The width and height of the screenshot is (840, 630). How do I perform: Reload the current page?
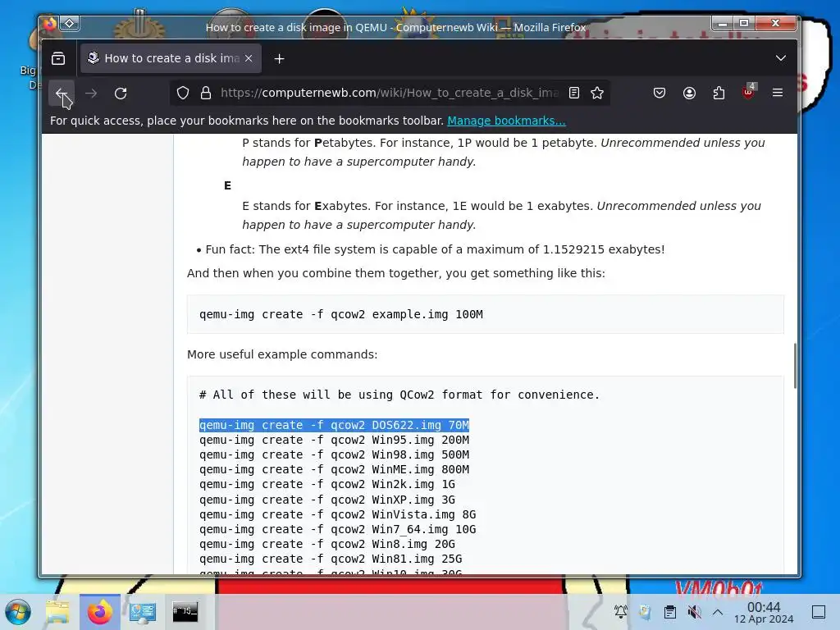click(121, 94)
